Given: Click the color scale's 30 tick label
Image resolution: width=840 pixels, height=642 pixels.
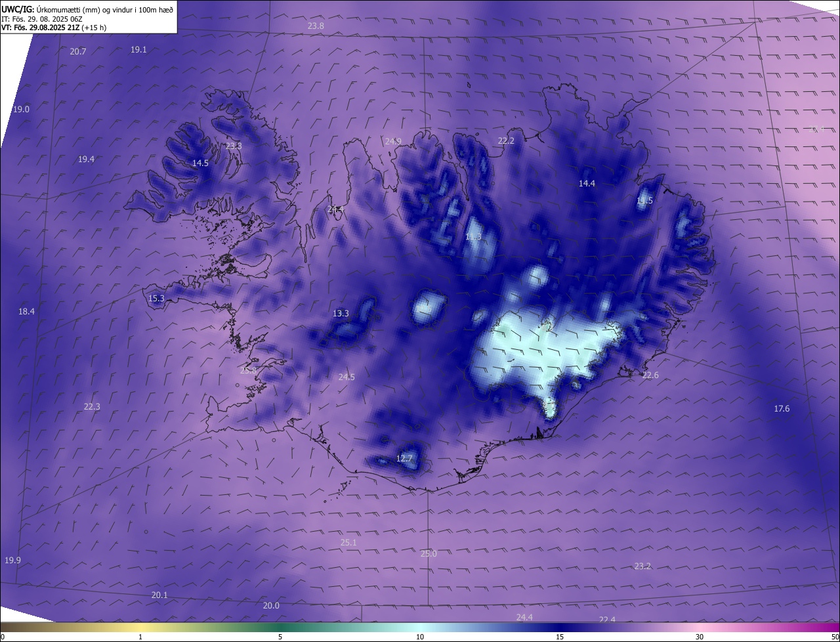Looking at the screenshot, I should 700,637.
